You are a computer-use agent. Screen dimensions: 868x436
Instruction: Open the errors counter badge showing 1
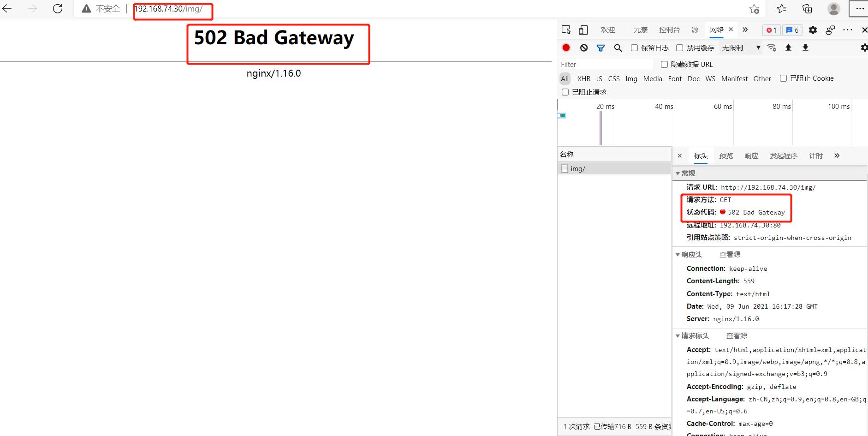772,30
